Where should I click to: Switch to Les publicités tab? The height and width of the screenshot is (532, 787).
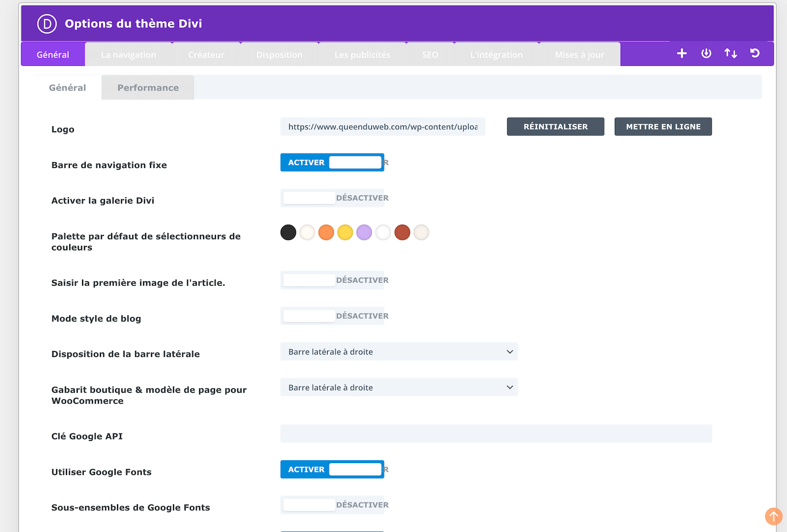click(x=363, y=54)
